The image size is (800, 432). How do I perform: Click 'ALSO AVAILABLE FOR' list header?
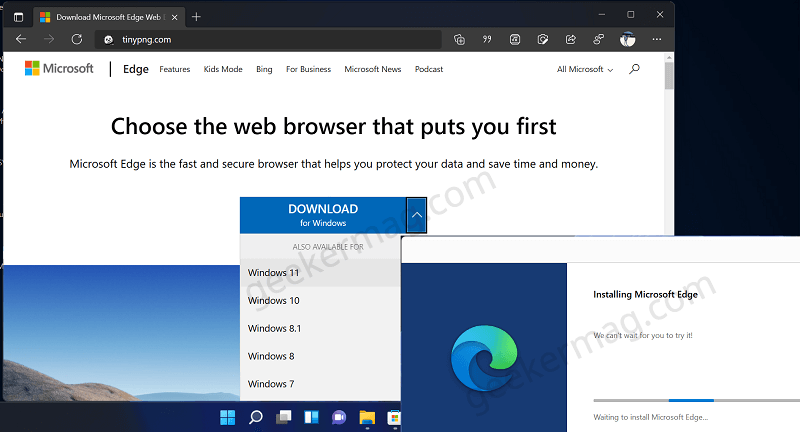coord(328,247)
